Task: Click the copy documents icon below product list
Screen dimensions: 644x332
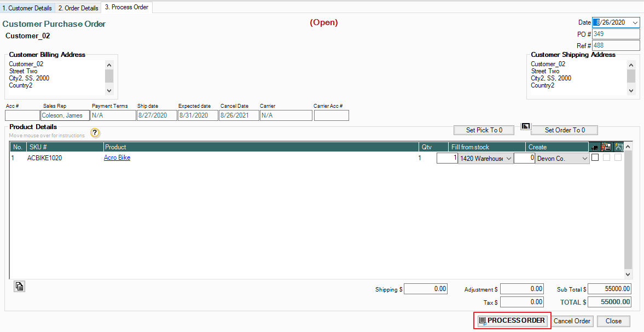Action: pos(20,286)
